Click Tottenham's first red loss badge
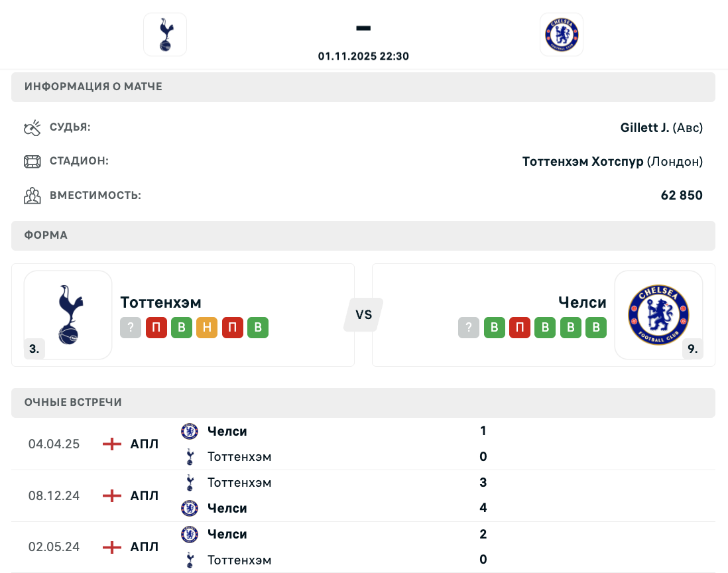The width and height of the screenshot is (728, 573). pyautogui.click(x=156, y=328)
